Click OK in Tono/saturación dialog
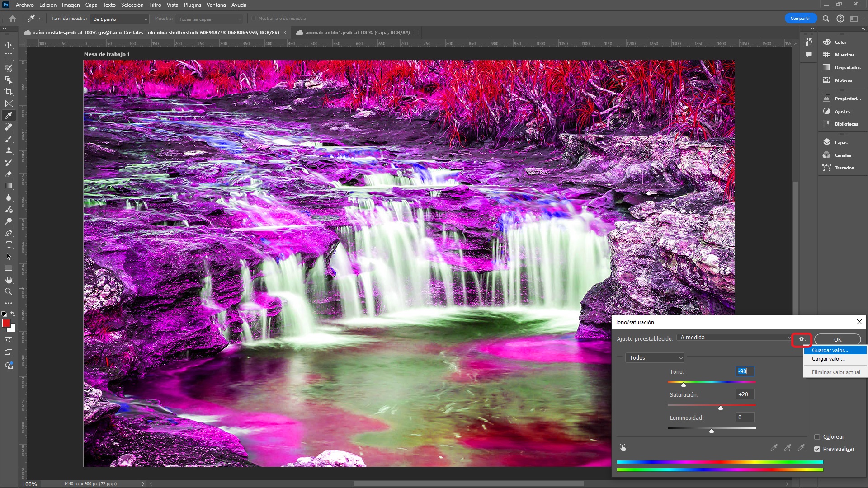868x488 pixels. point(838,339)
